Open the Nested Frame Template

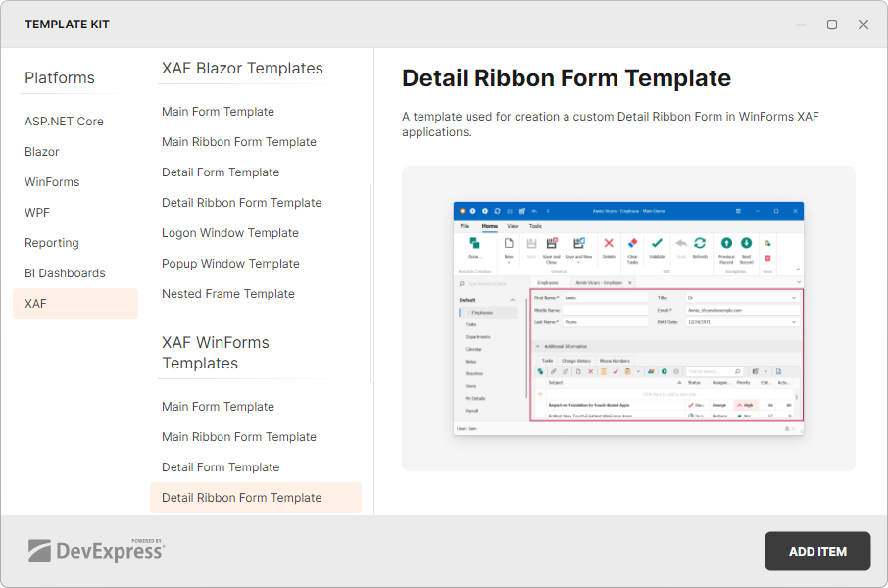(227, 293)
